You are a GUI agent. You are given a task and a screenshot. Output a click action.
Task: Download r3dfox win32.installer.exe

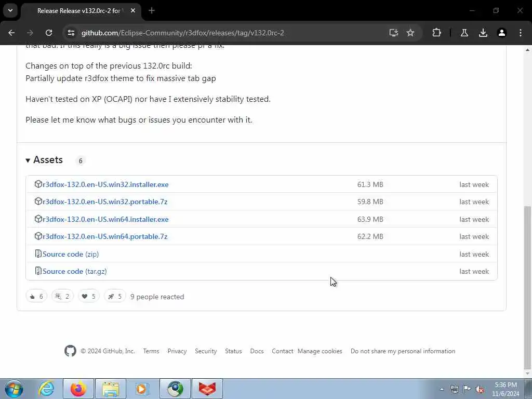coord(105,184)
